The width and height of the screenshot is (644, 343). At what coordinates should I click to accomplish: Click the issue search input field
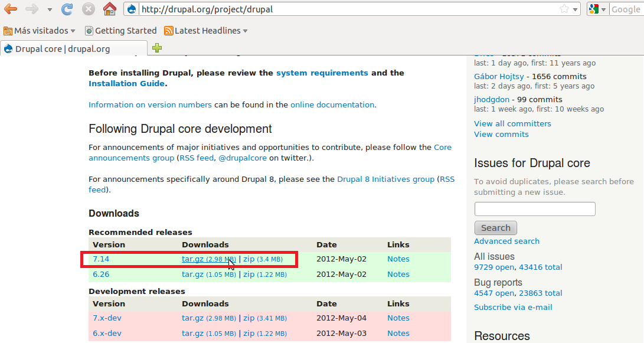tap(534, 208)
